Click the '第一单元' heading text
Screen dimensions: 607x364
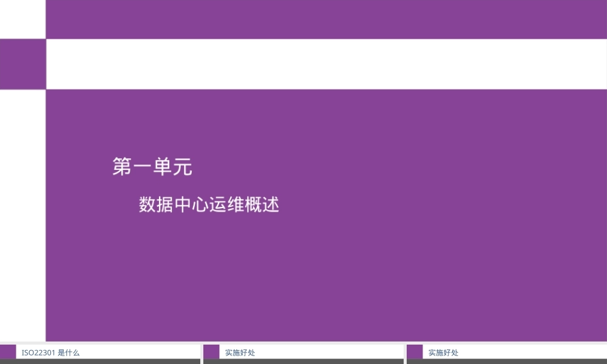pyautogui.click(x=152, y=167)
